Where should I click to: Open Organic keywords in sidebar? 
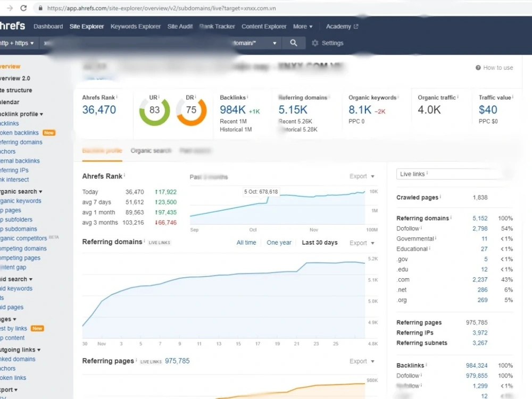(20, 201)
